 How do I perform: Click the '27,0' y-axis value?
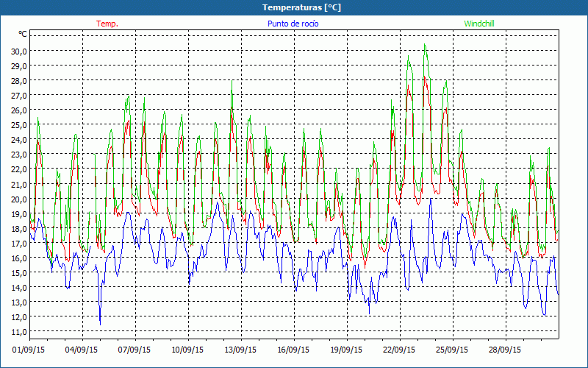point(19,96)
